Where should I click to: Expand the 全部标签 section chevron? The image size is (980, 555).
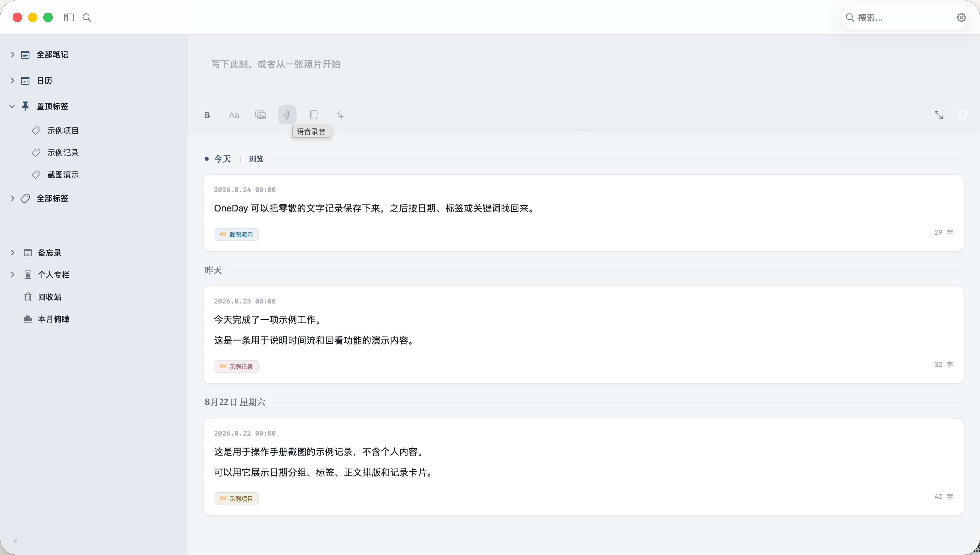[x=12, y=198]
